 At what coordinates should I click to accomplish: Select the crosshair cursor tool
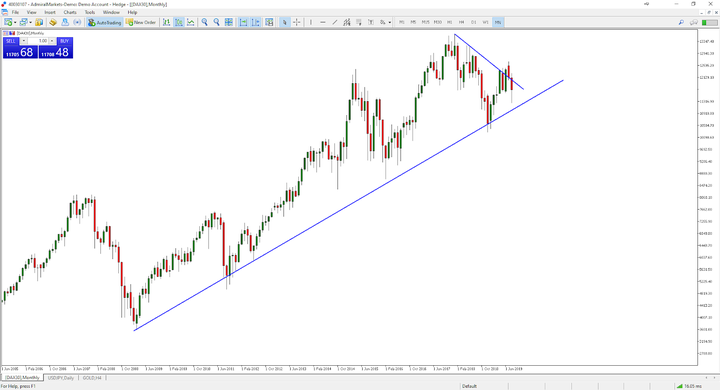(297, 22)
